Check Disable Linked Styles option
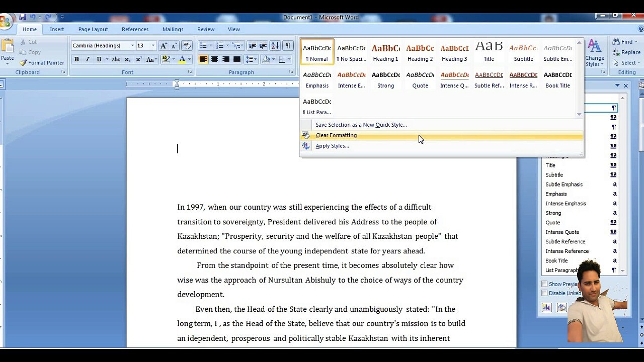 tap(544, 293)
